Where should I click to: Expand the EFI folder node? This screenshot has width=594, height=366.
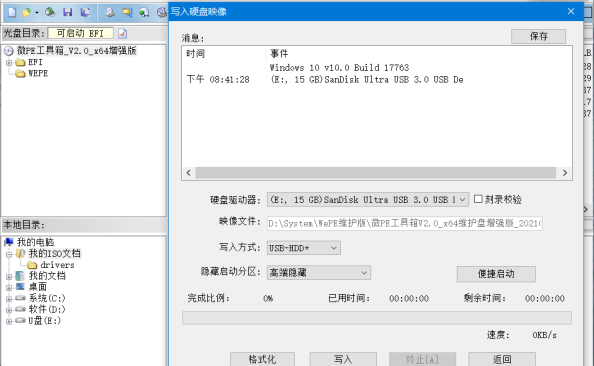coord(9,63)
